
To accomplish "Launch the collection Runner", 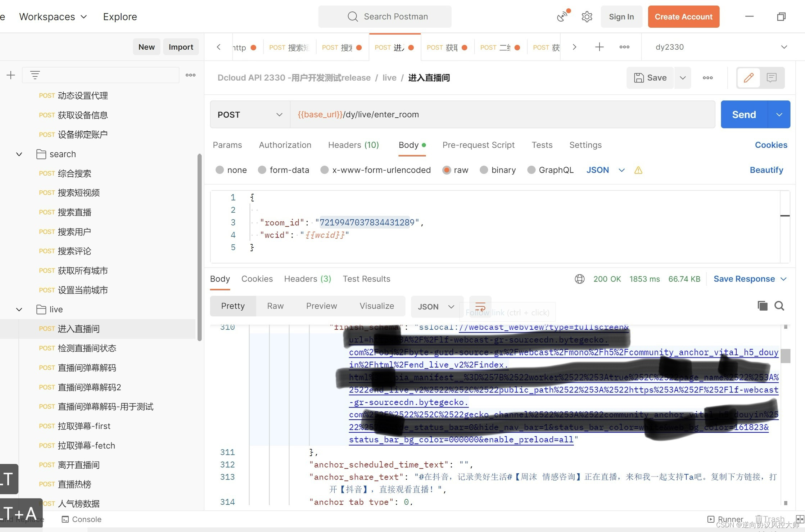I will (x=725, y=519).
